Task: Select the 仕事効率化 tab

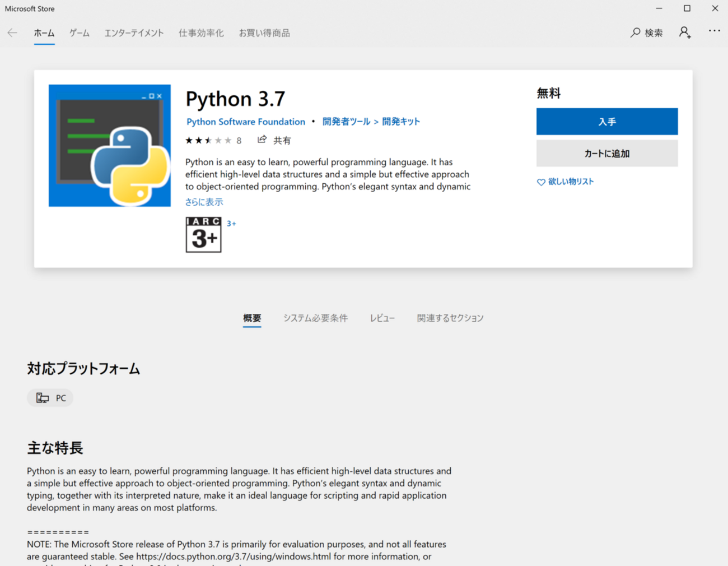Action: 201,33
